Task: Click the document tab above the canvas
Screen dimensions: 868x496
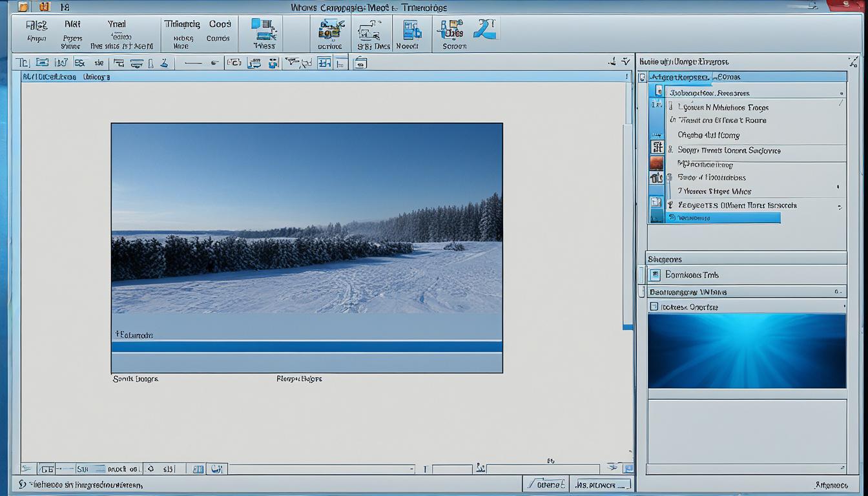Action: pos(66,77)
